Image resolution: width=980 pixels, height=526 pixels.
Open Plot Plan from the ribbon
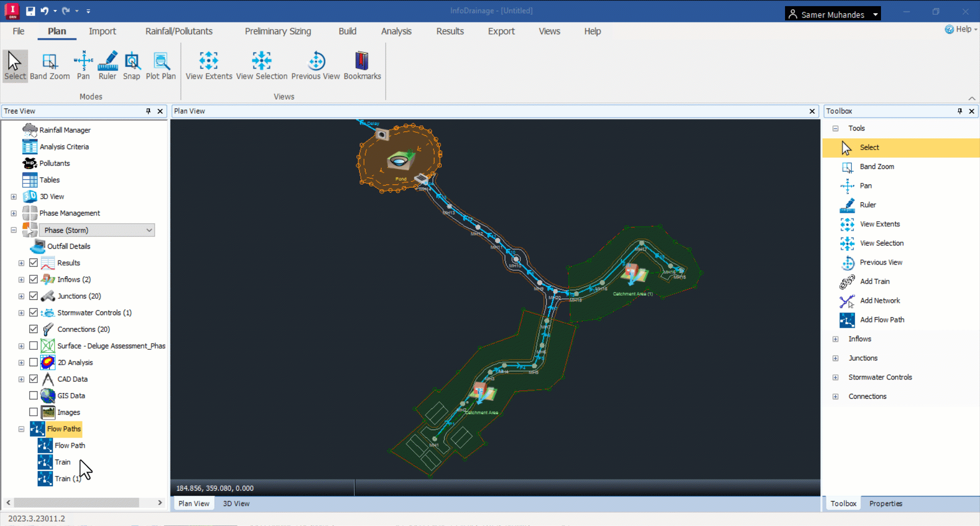[x=161, y=66]
